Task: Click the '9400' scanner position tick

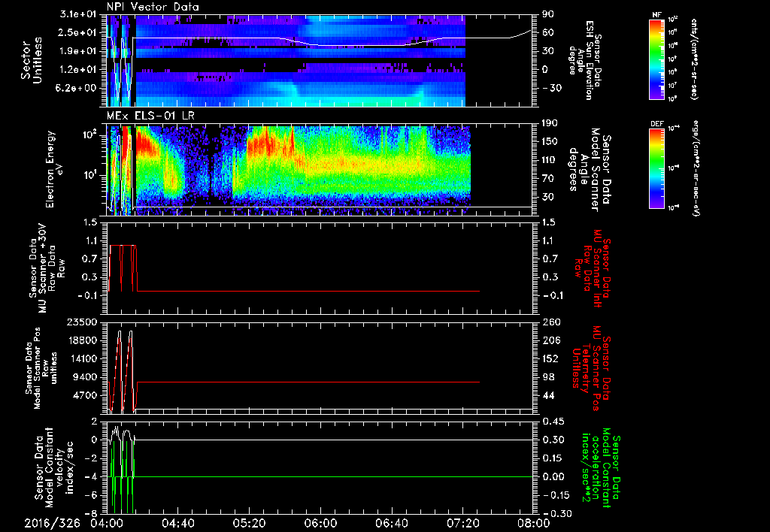Action: [x=86, y=377]
